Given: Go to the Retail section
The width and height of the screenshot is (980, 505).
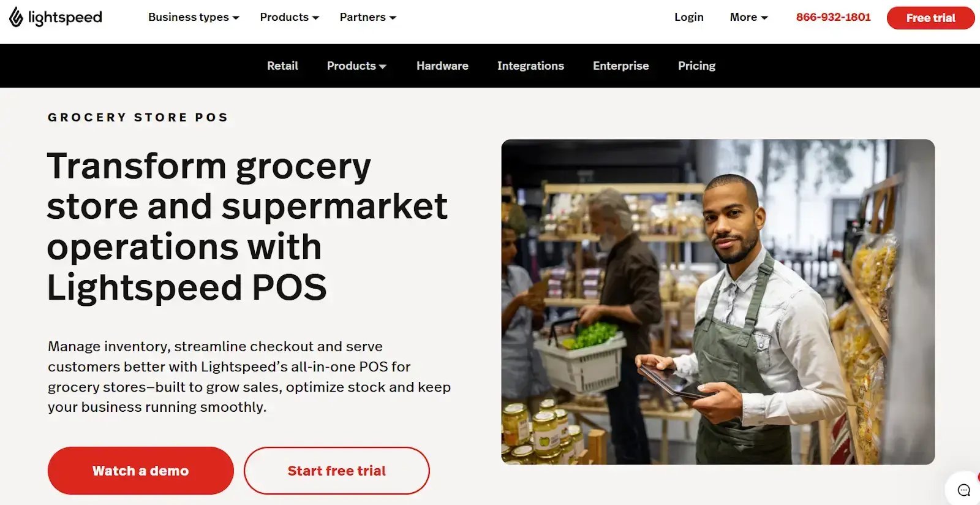Looking at the screenshot, I should click(282, 66).
